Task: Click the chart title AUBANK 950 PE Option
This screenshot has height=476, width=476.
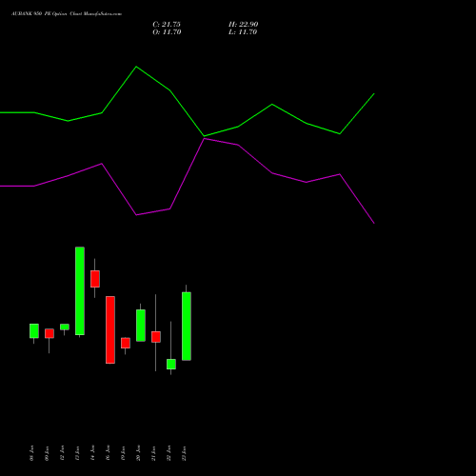Action: (x=39, y=14)
